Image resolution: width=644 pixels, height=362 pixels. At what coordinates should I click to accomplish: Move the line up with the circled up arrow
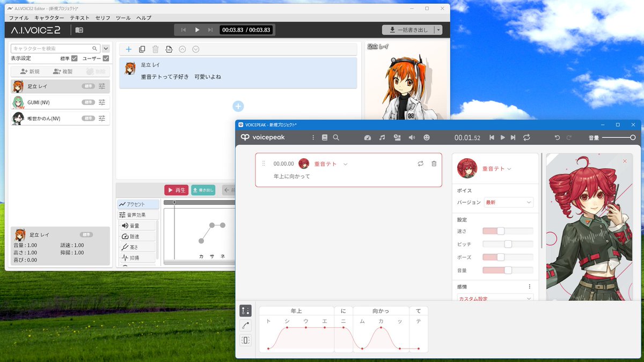coord(182,49)
